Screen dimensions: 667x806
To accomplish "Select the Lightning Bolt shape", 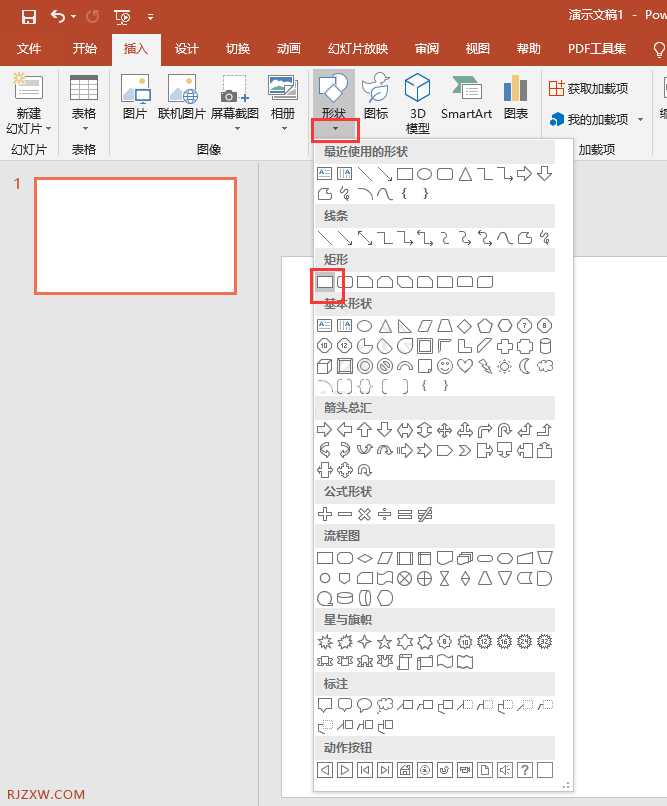I will [485, 366].
